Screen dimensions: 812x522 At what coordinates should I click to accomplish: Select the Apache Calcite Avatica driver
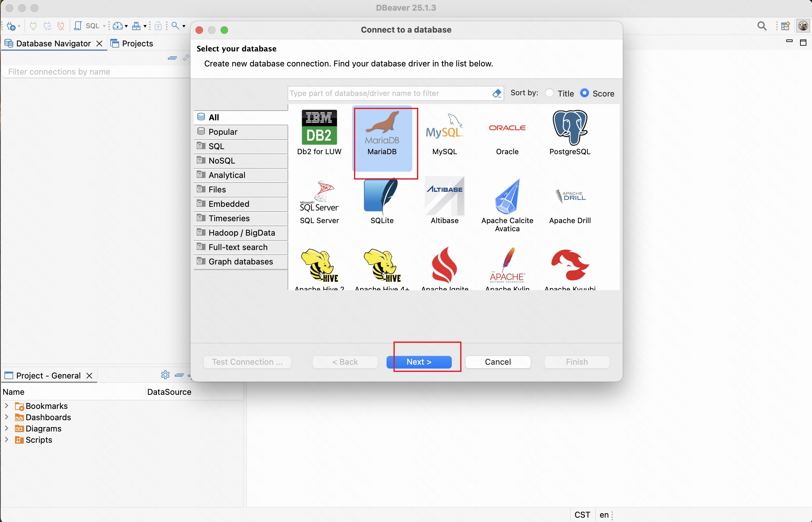pos(507,206)
